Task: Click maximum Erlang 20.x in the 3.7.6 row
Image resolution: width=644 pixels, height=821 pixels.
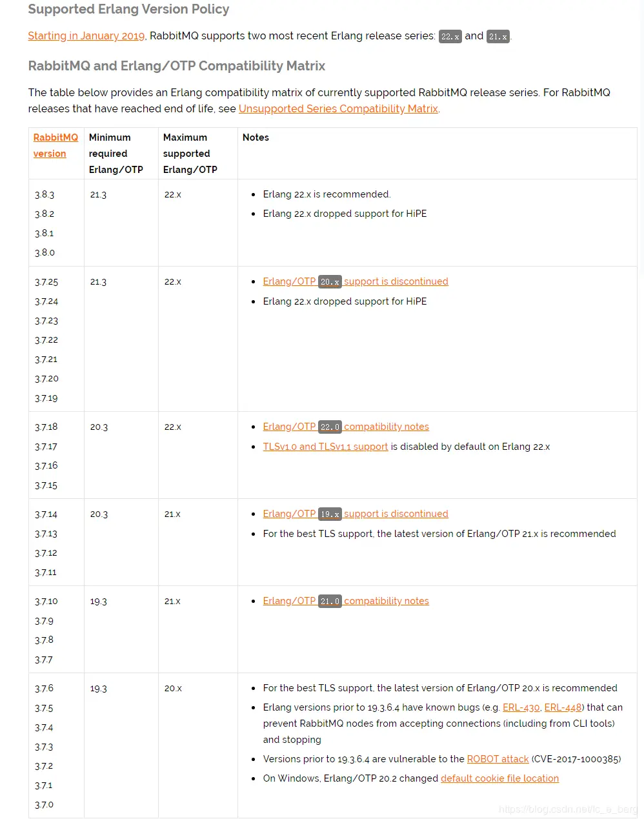Action: pyautogui.click(x=174, y=689)
